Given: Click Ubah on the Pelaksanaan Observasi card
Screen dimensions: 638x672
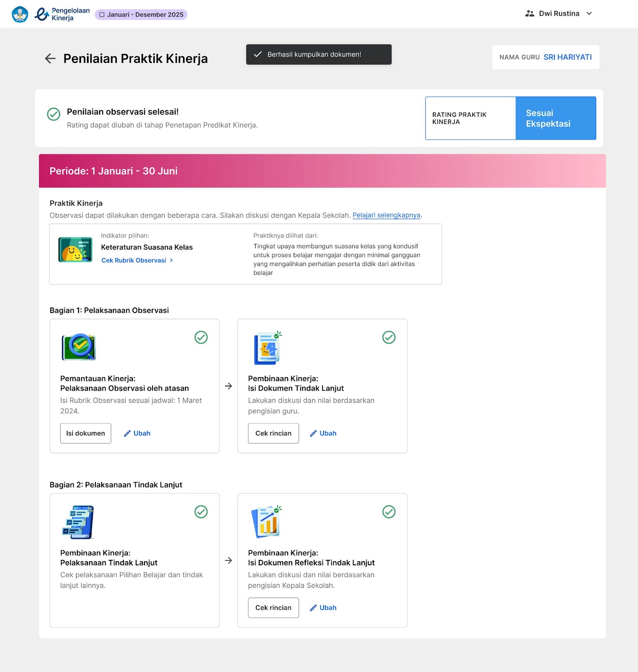Looking at the screenshot, I should click(x=142, y=433).
